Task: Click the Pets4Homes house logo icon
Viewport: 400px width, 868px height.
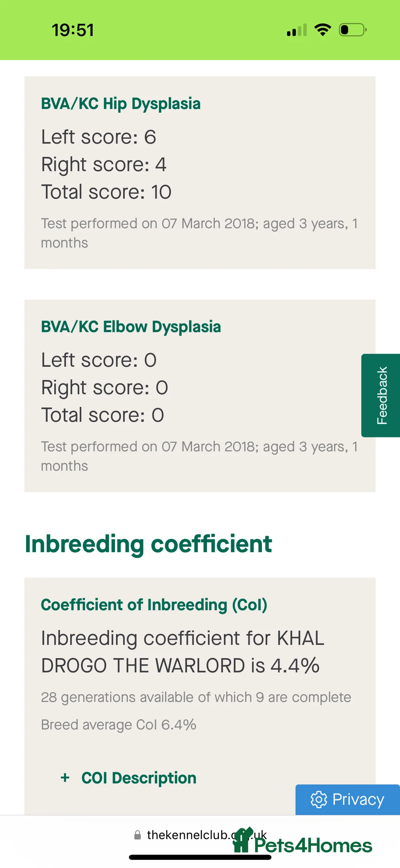Action: click(x=242, y=840)
